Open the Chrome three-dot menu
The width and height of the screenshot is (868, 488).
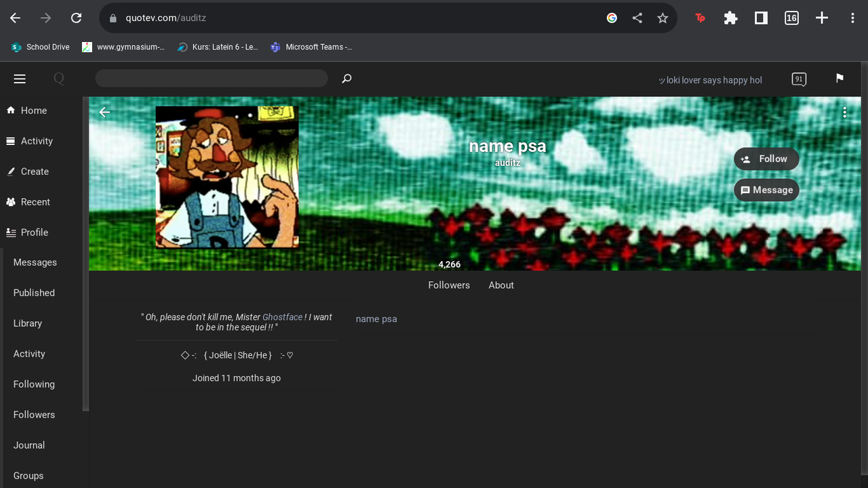852,18
